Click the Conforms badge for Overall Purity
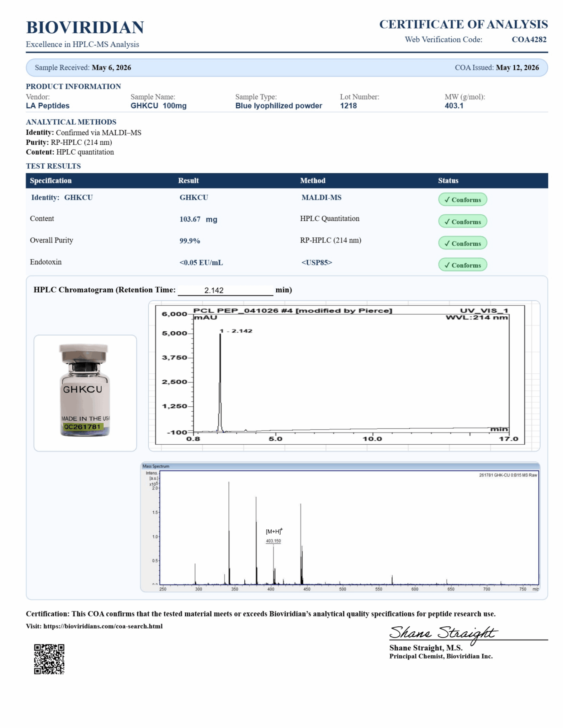The image size is (563, 728). tap(462, 243)
